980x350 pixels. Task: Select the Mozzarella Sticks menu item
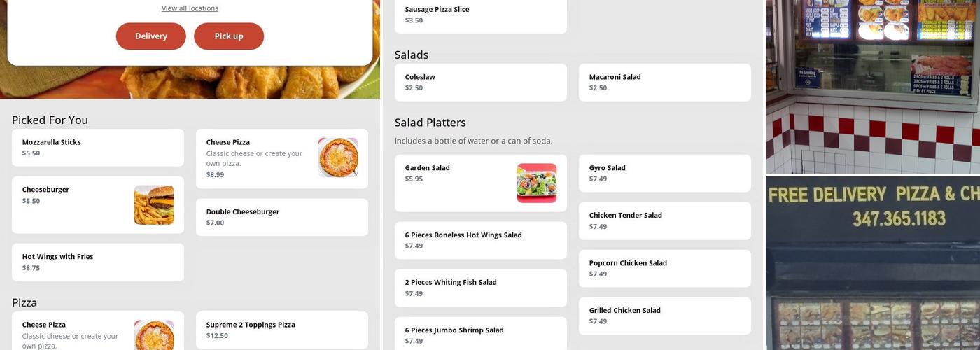coord(97,147)
